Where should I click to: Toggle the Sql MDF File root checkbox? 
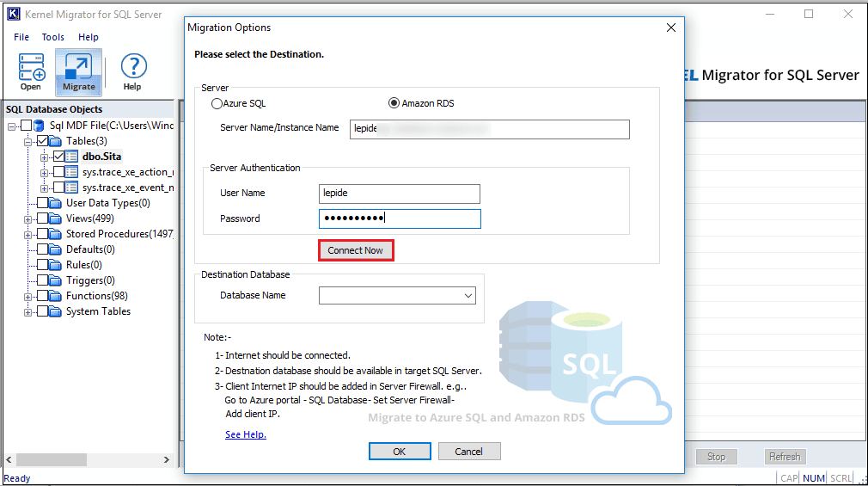coord(26,126)
